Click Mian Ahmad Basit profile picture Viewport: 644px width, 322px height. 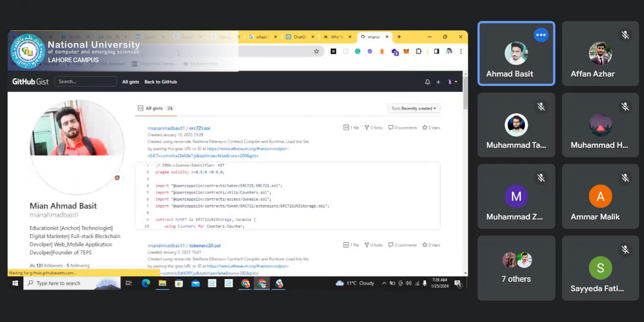77,147
